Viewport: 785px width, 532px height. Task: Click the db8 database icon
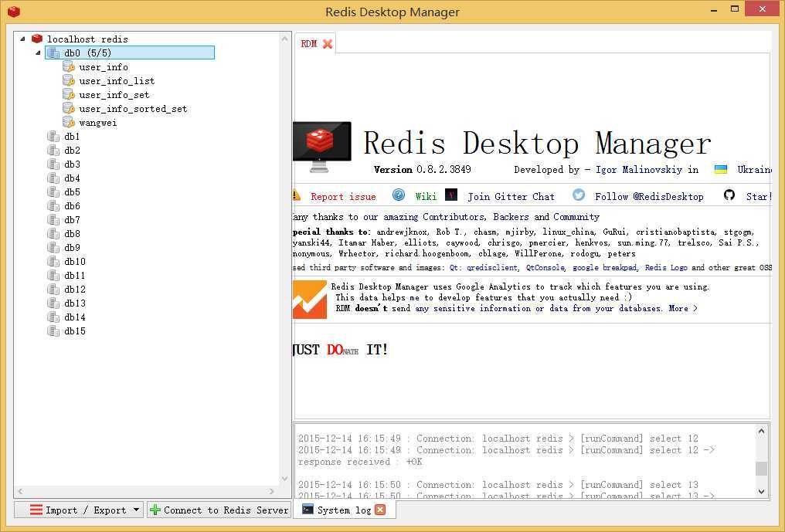[53, 234]
